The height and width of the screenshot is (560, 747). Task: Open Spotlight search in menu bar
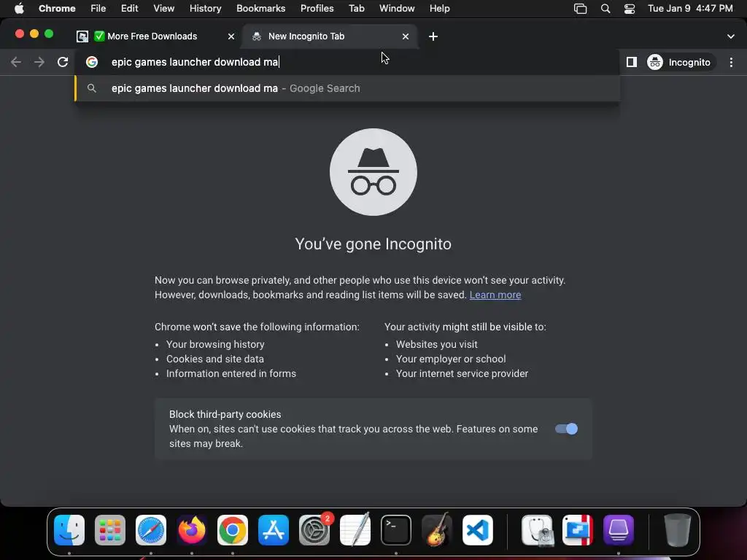pos(605,8)
